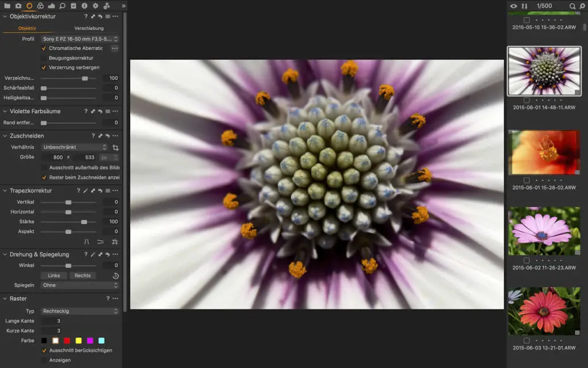Image resolution: width=588 pixels, height=368 pixels.
Task: Click the reset rotation circular arrow icon
Action: pos(115,275)
